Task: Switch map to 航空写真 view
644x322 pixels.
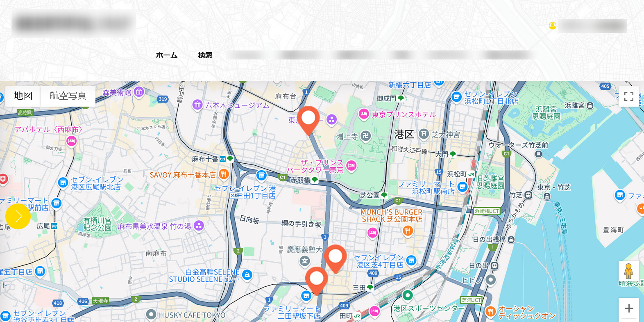Action: pos(68,96)
